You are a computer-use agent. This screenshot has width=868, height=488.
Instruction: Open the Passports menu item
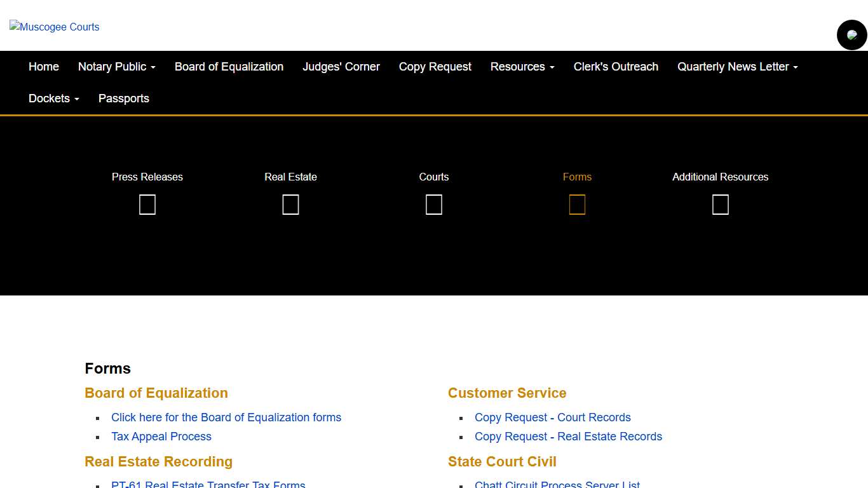124,98
